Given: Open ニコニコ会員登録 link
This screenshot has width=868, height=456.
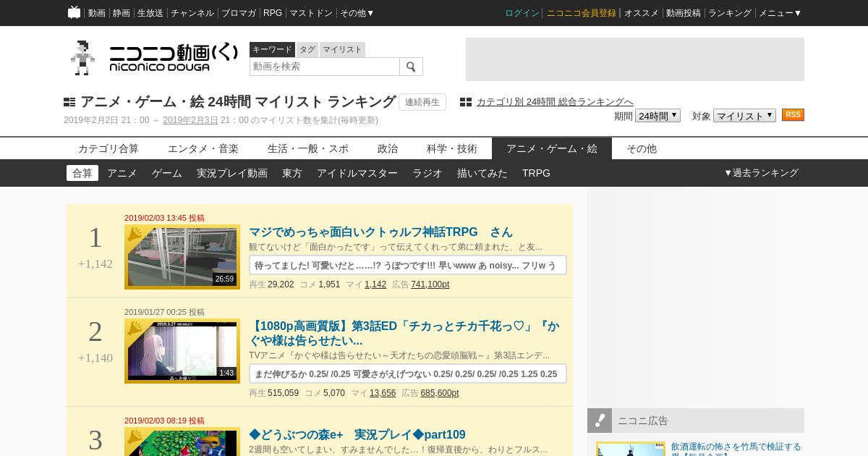Looking at the screenshot, I should click(x=582, y=13).
